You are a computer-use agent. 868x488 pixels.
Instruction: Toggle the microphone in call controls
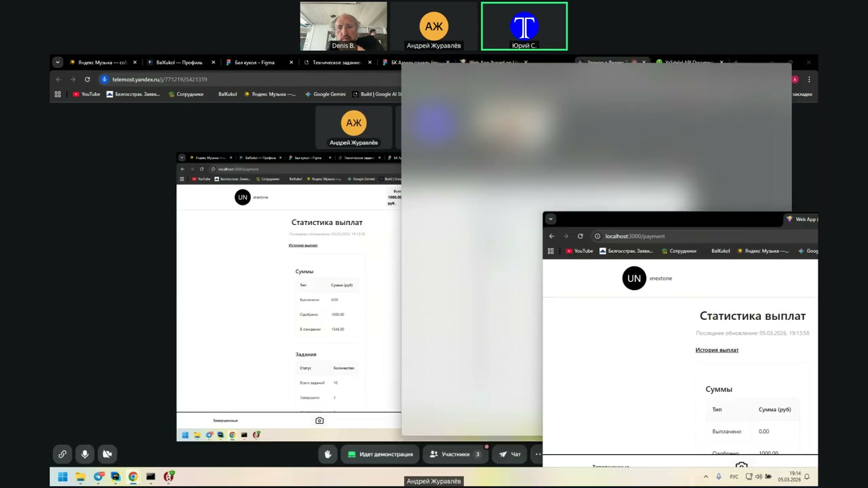(85, 454)
